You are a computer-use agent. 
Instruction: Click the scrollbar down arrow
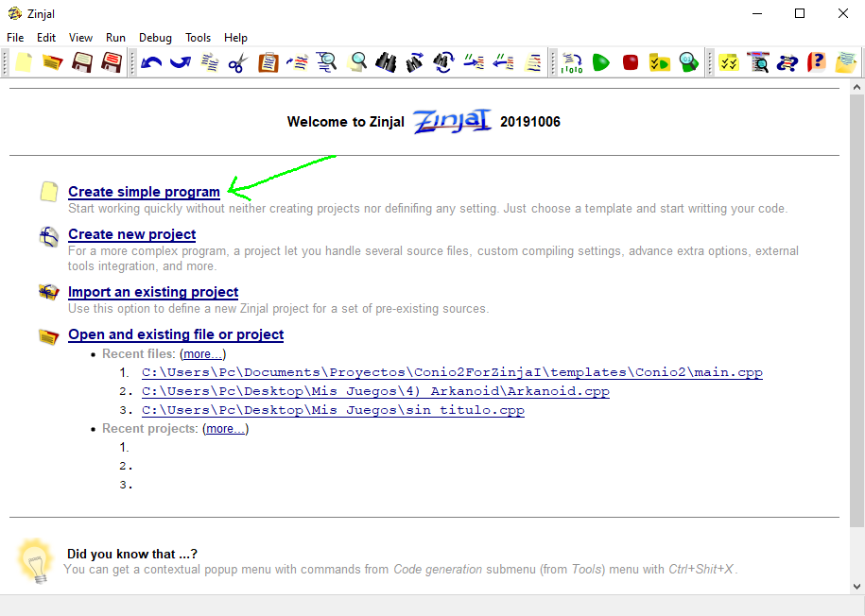click(856, 587)
